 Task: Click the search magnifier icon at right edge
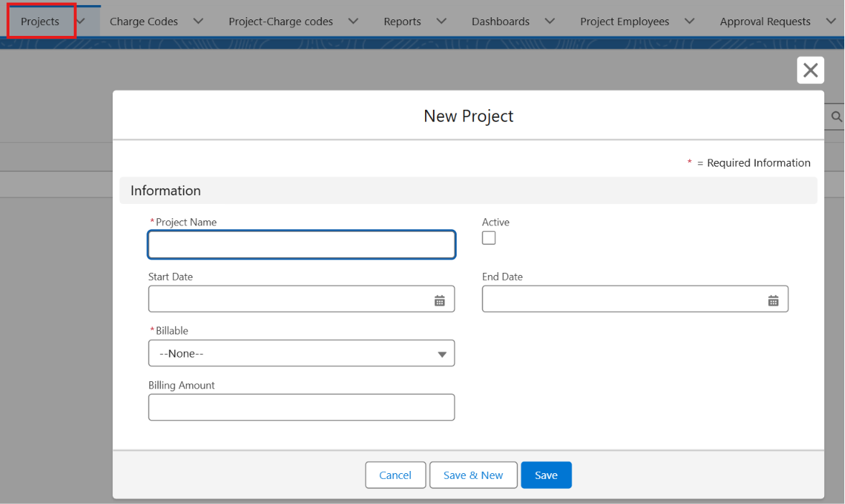[836, 116]
